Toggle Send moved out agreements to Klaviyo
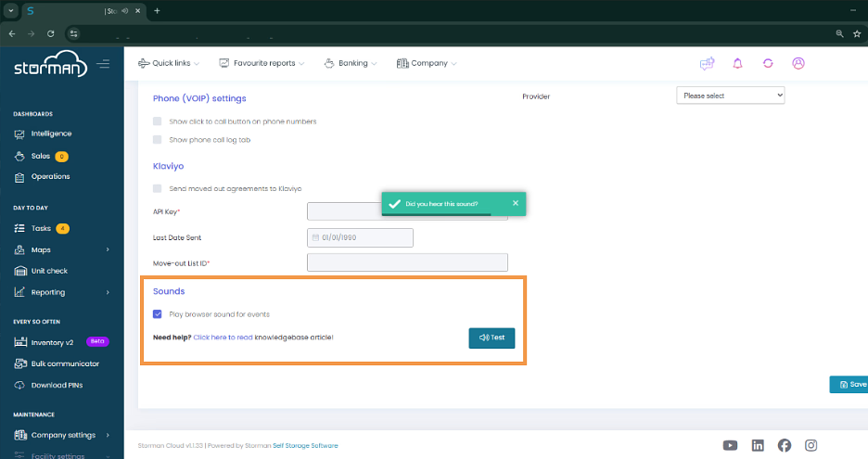 pos(158,189)
